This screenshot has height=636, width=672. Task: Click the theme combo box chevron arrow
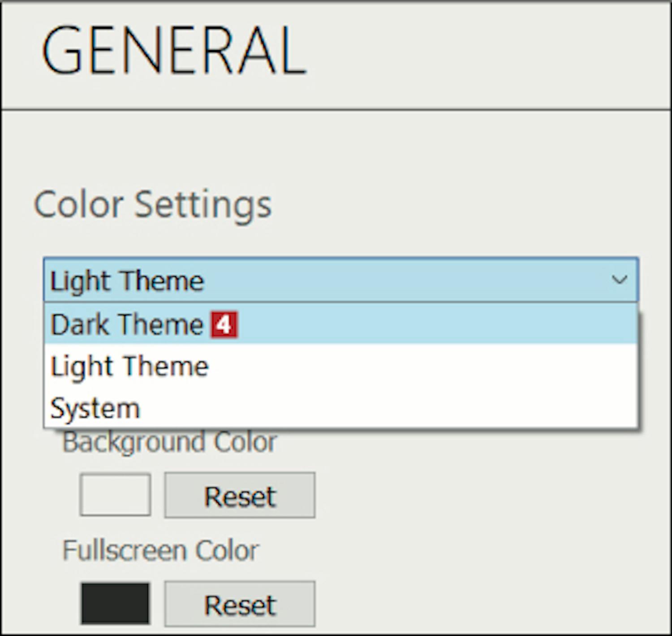click(x=620, y=280)
